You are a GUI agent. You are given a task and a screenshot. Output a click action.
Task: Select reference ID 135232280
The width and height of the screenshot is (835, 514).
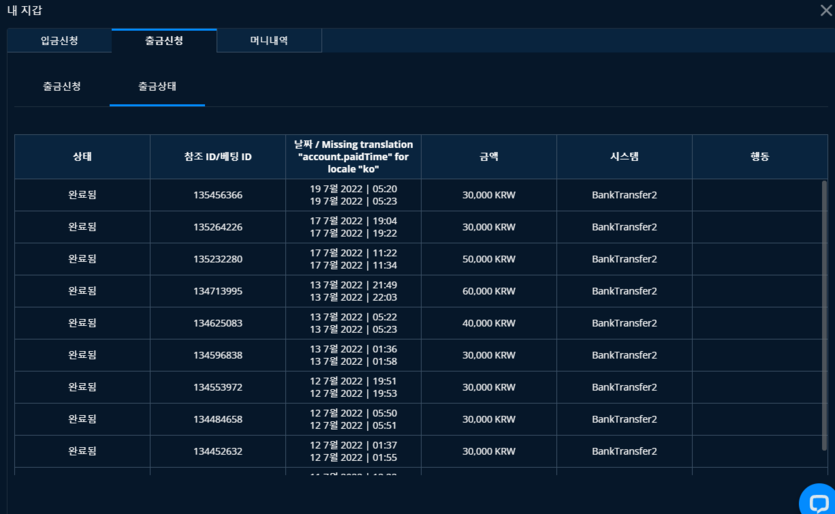click(218, 259)
